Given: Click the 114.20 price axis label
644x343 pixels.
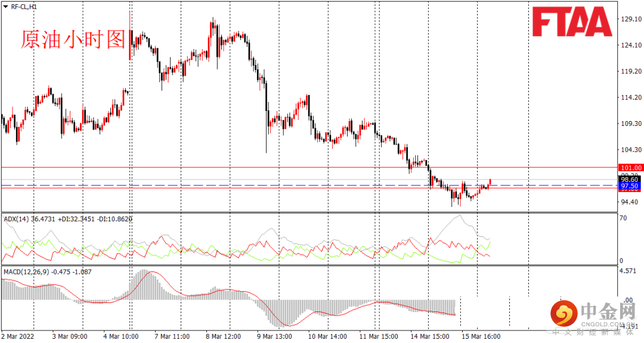Looking at the screenshot, I should pos(631,97).
